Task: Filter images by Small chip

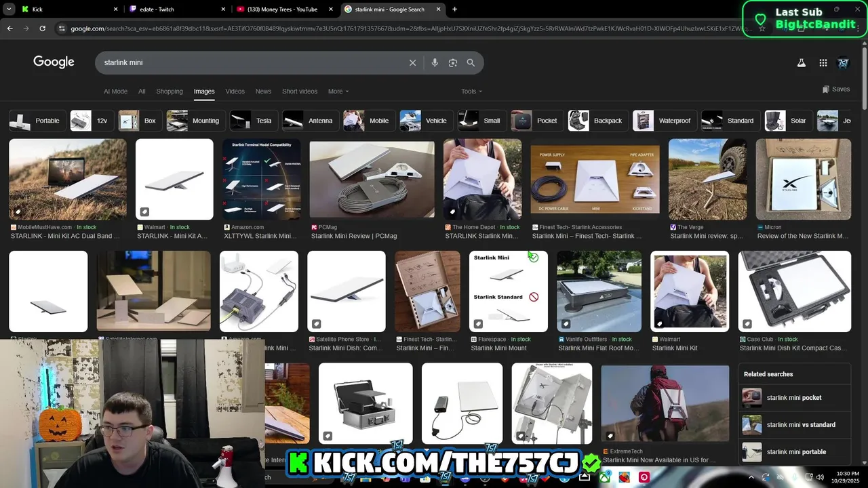Action: point(482,121)
